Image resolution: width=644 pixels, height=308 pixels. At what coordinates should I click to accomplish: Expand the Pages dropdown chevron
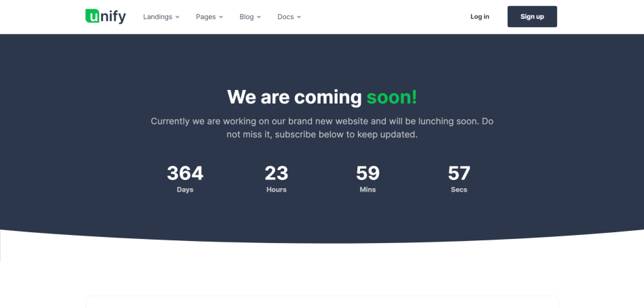tap(221, 17)
